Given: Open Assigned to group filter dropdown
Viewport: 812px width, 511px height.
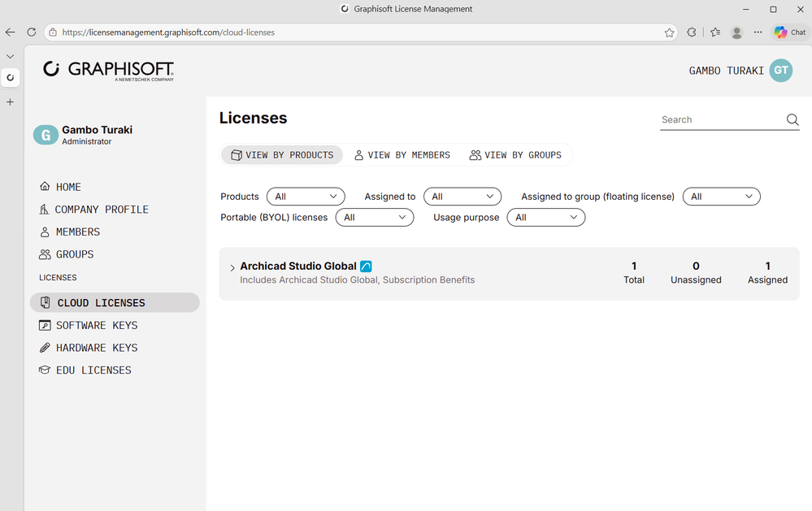Looking at the screenshot, I should tap(722, 197).
